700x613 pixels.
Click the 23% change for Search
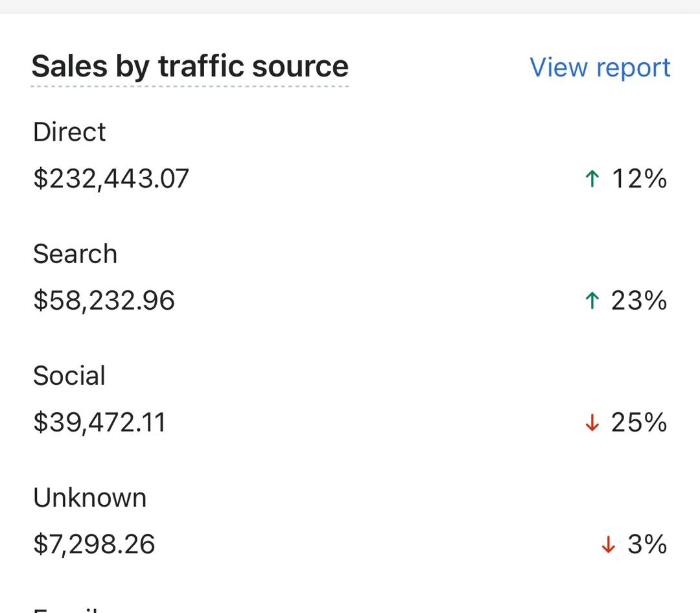tap(639, 301)
